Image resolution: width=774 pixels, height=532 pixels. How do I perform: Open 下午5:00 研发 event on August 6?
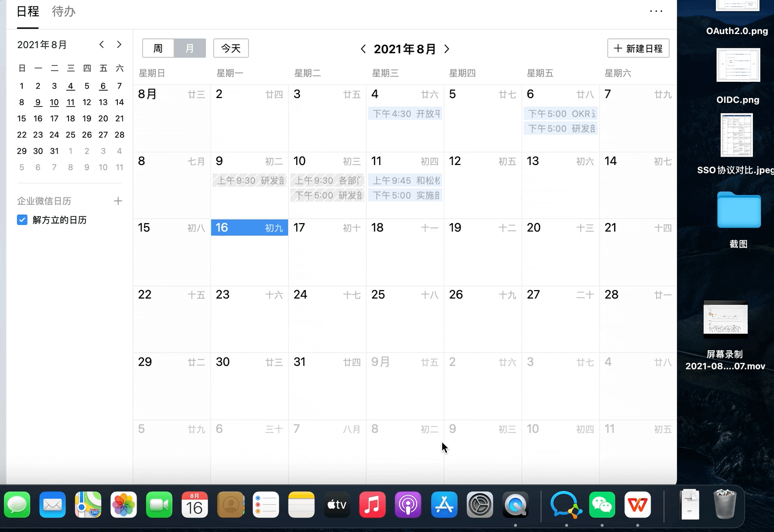point(561,129)
